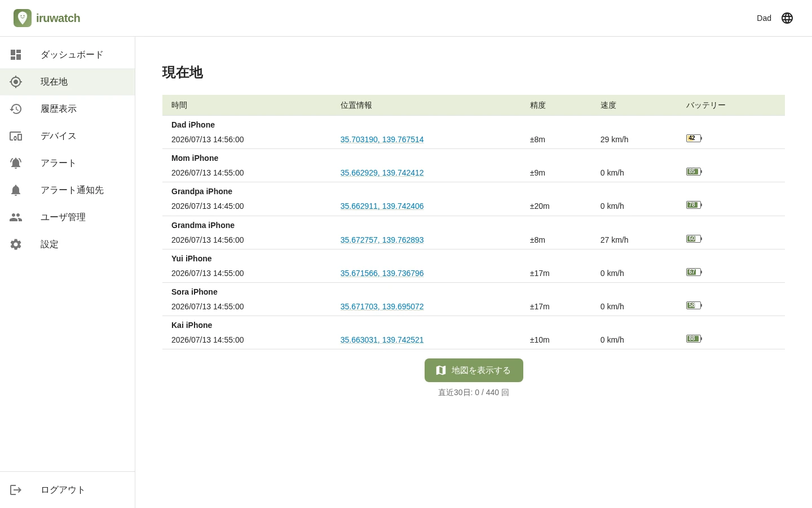The width and height of the screenshot is (812, 508).
Task: Click the Mom iPhone device name
Action: [195, 158]
